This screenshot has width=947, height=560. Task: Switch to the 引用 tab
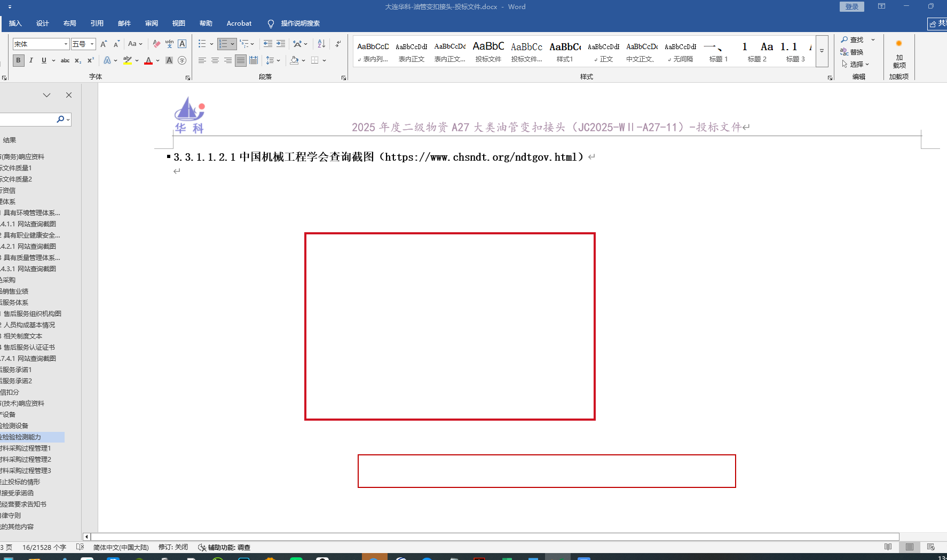coord(97,23)
